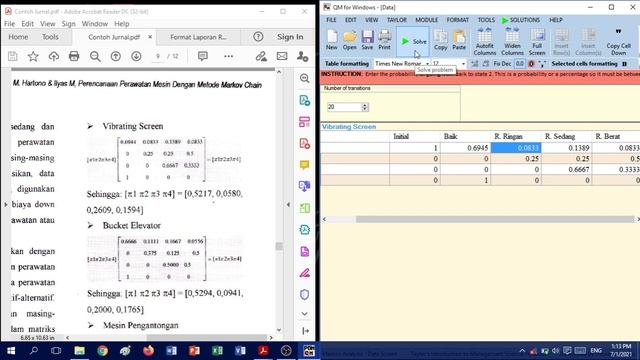The height and width of the screenshot is (360, 640).
Task: Autofit Columns in QM table
Action: (484, 42)
